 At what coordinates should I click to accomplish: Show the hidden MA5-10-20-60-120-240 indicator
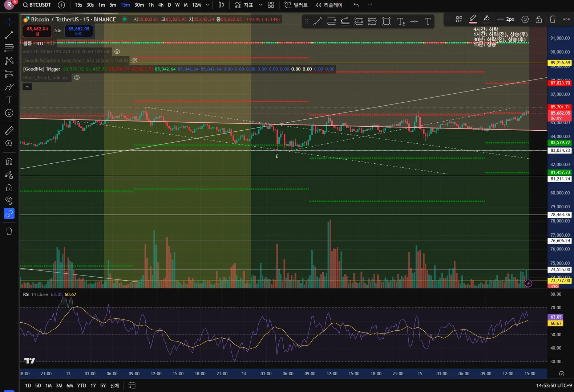[117, 52]
